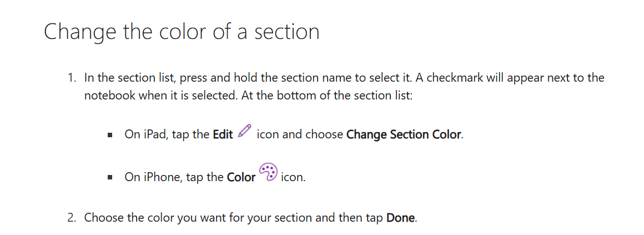Screen dimensions: 644x235
Task: Click the square bullet before On iPhone
Action: [x=110, y=177]
